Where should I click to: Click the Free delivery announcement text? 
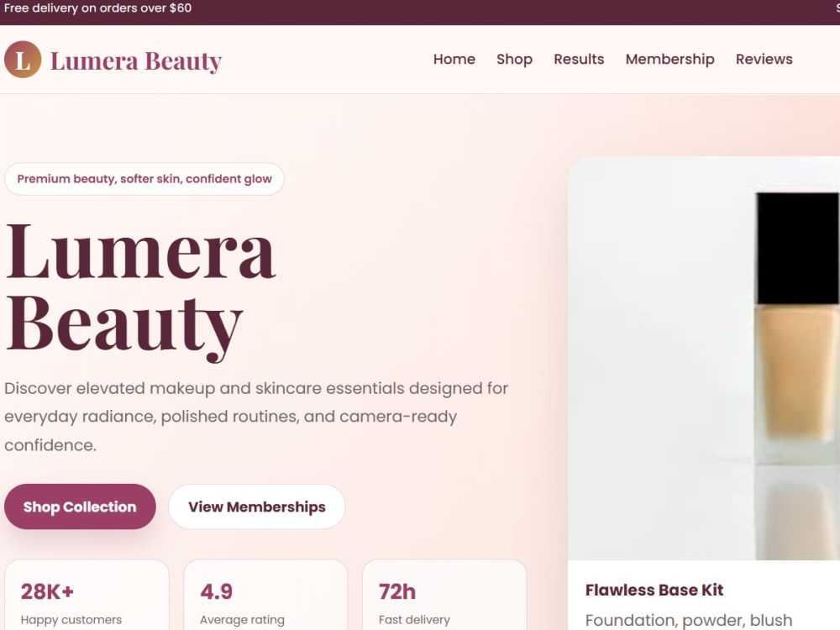(98, 8)
